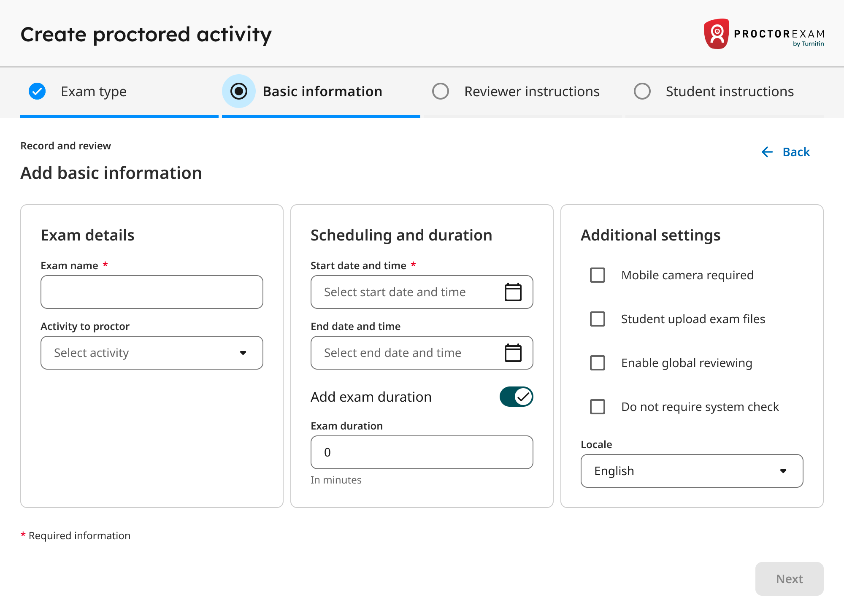This screenshot has width=844, height=616.
Task: Click the Basic information step indicator icon
Action: tap(239, 91)
